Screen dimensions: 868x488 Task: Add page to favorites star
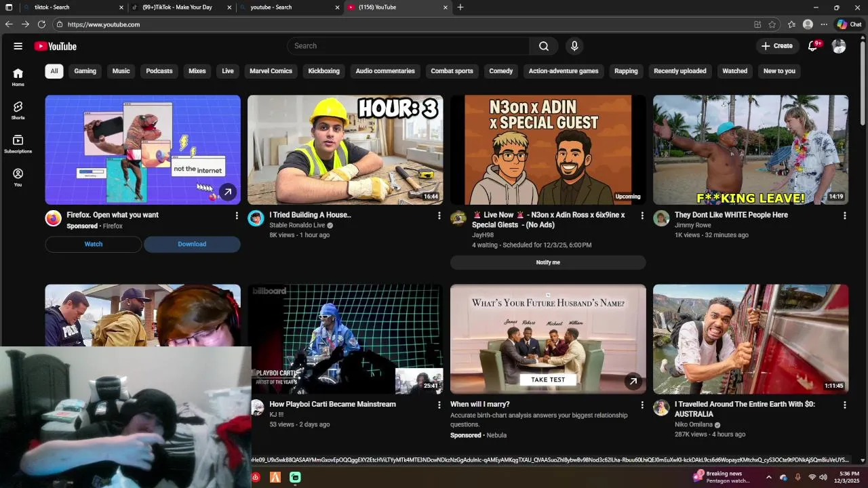tap(772, 24)
